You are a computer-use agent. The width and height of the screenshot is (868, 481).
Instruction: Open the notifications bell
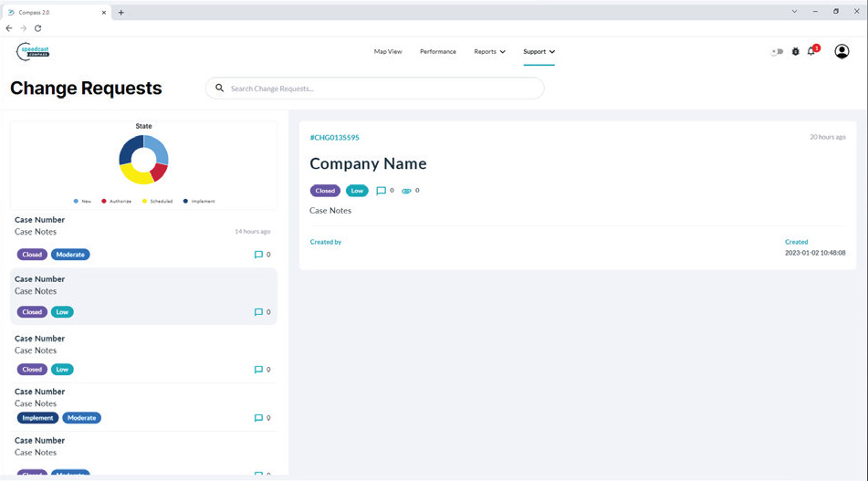pos(811,51)
